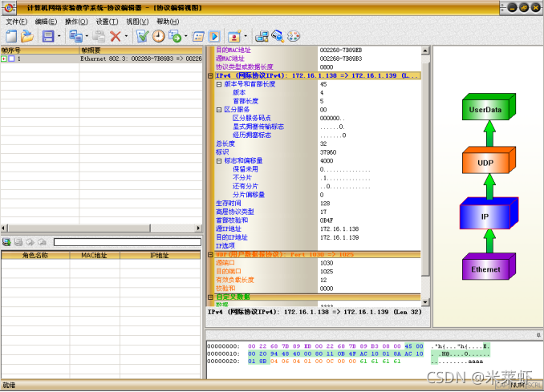This screenshot has height=392, width=544.
Task: Click the magnifier search toolbar icon
Action: pyautogui.click(x=277, y=36)
